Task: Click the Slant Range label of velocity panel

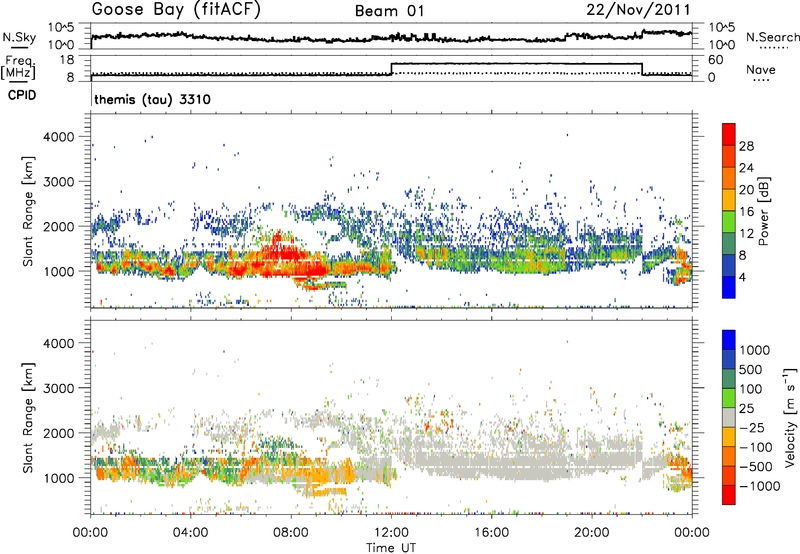Action: 28,417
